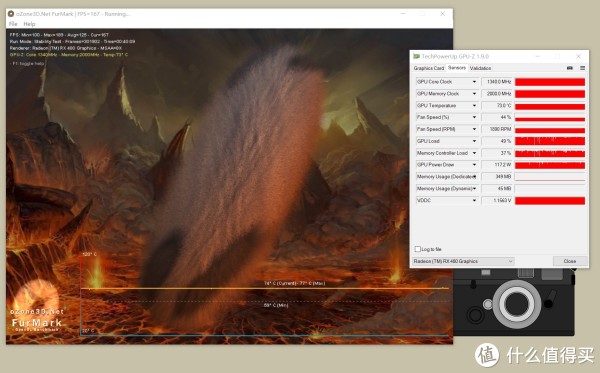600x373 pixels.
Task: Open the Help menu in FurMark
Action: (29, 24)
